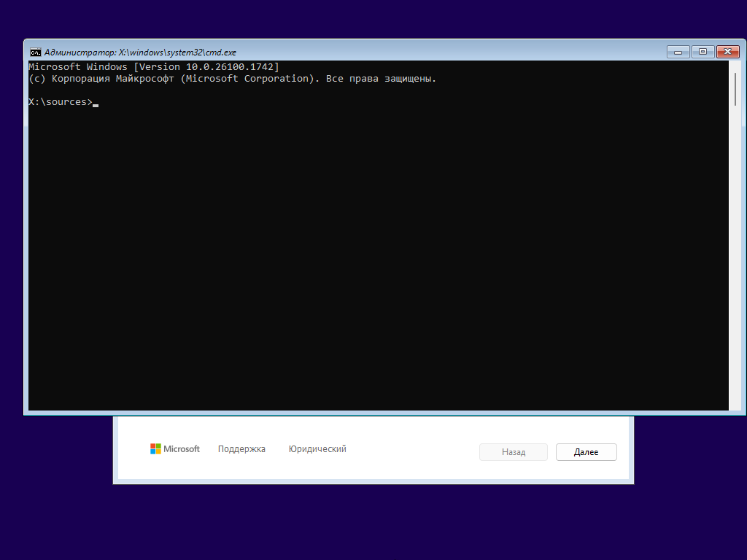Close the command prompt window
Viewport: 747px width, 560px height.
pyautogui.click(x=727, y=52)
